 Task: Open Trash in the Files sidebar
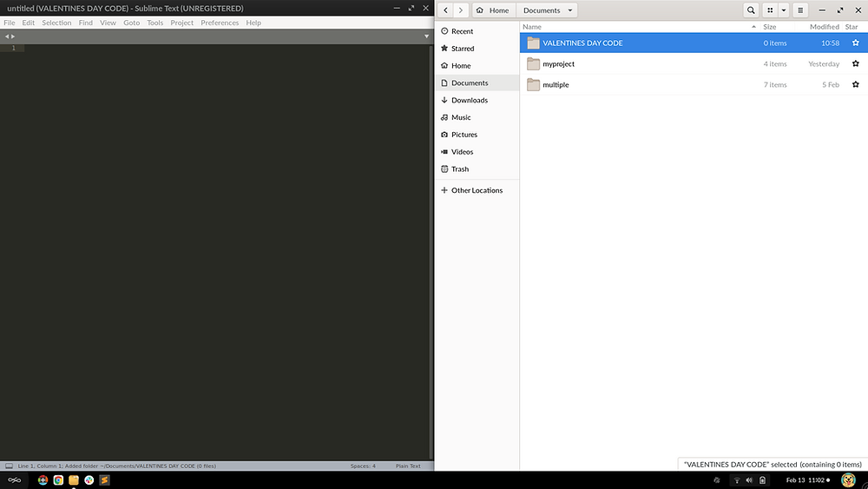click(x=477, y=169)
